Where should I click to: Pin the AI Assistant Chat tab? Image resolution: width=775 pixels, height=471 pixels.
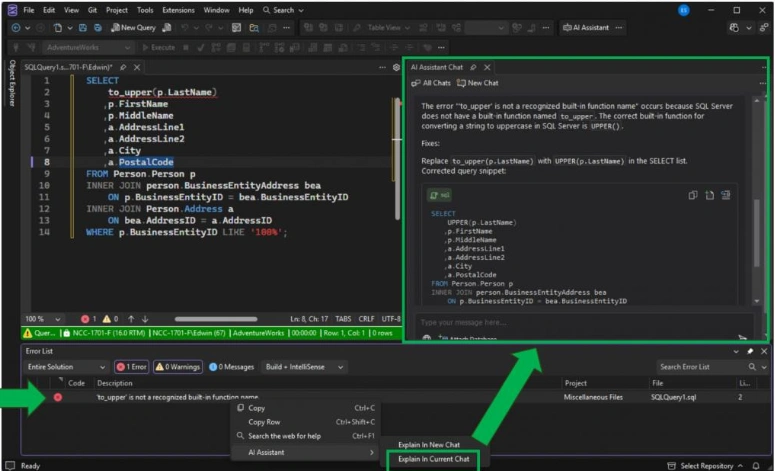473,67
